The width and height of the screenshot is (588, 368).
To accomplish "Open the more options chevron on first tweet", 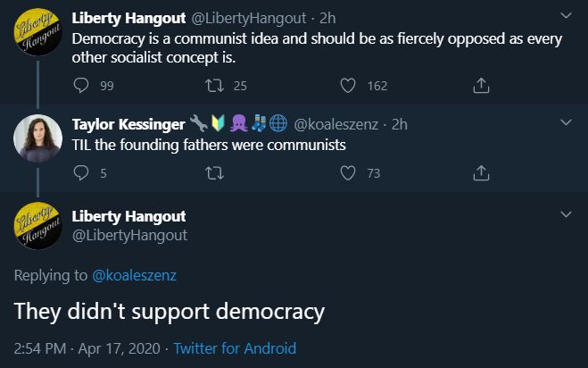I will tap(566, 16).
